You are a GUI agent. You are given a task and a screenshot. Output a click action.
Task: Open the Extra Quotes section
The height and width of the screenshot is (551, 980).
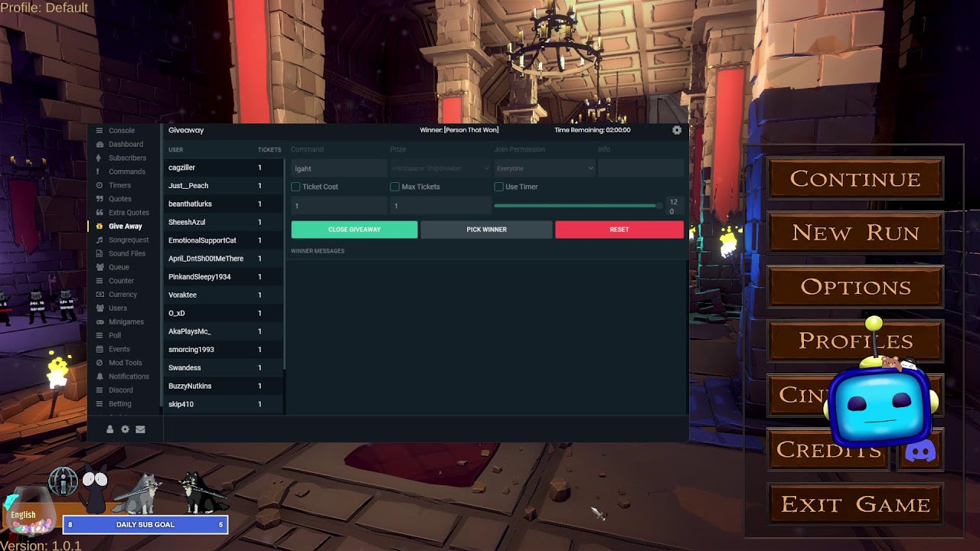click(129, 213)
